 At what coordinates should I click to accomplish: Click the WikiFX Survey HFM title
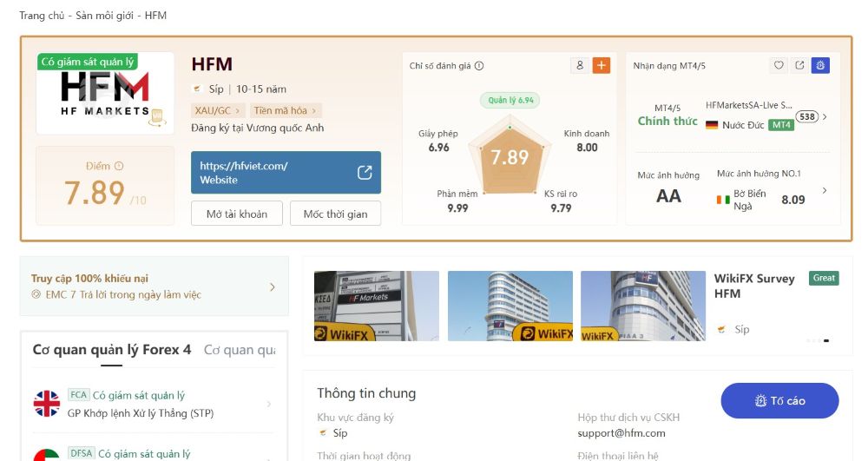(x=754, y=286)
